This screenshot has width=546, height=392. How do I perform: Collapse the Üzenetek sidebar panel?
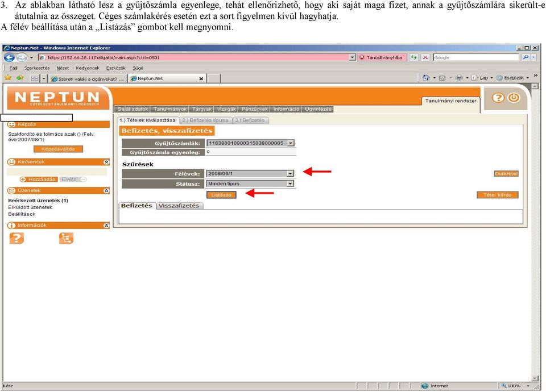point(106,191)
